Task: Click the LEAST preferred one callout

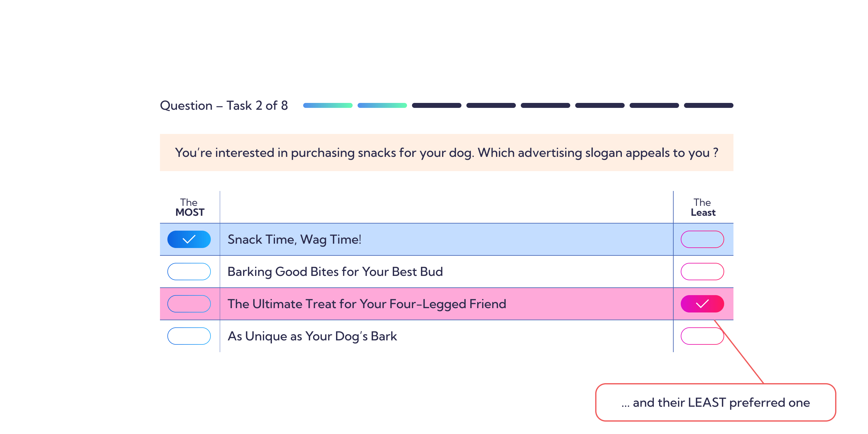Action: pos(715,402)
